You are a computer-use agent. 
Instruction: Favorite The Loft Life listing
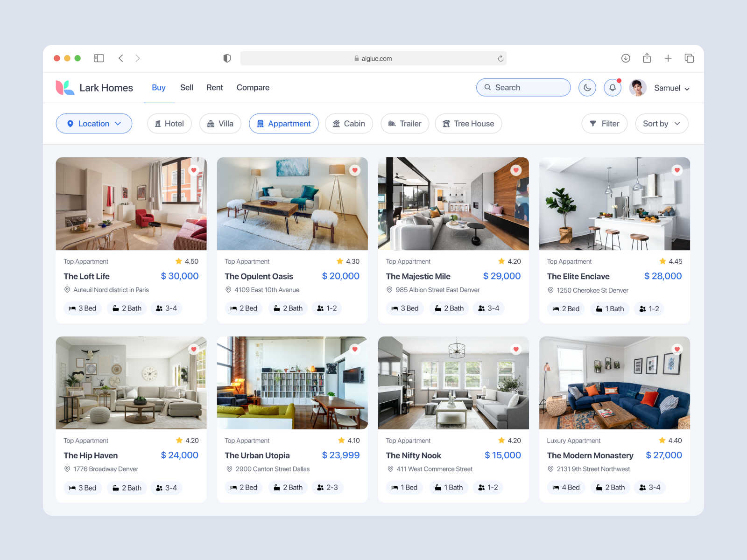(x=194, y=170)
